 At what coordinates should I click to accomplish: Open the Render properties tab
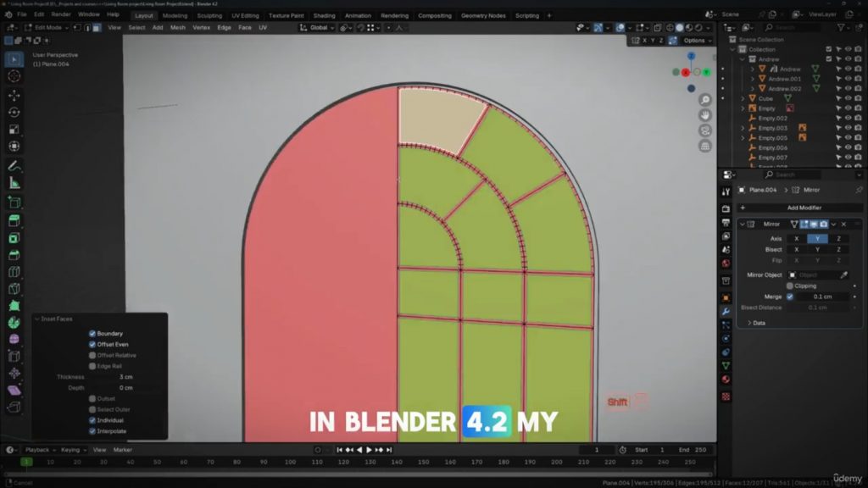(726, 209)
